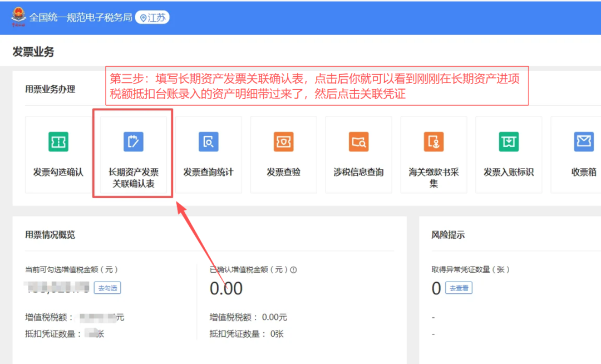601x364 pixels.
Task: Click the tax bureau emblem logo
Action: point(18,17)
